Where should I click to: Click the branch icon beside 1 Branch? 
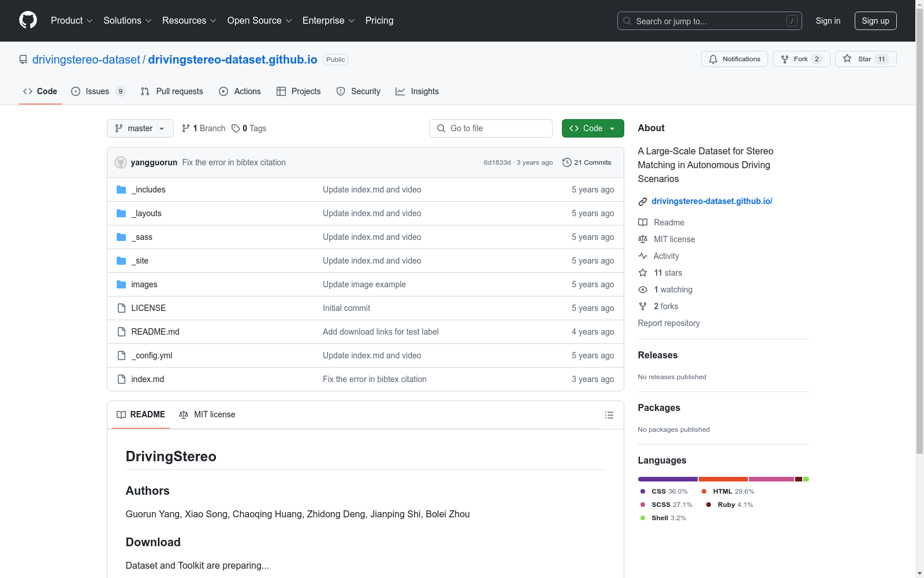[186, 128]
